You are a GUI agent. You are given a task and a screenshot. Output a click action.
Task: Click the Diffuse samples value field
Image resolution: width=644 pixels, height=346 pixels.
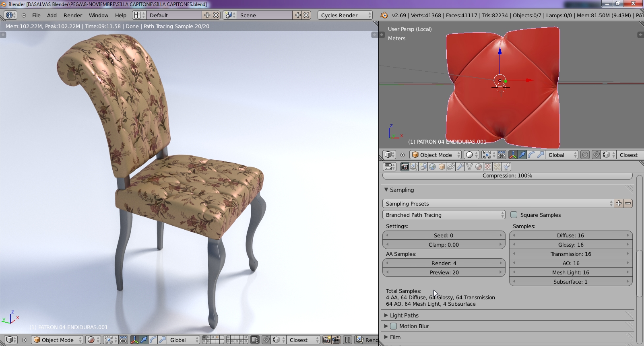[x=571, y=235]
